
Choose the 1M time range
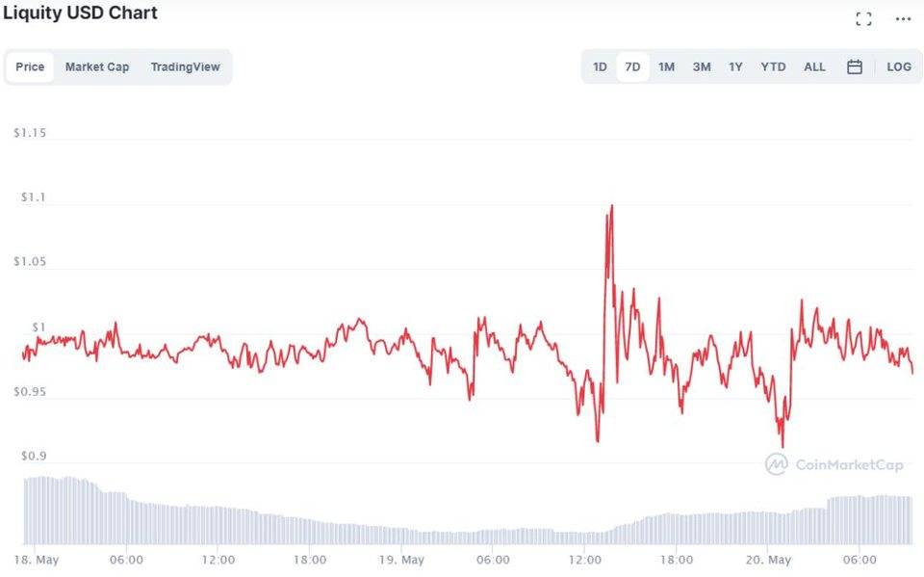tap(666, 66)
